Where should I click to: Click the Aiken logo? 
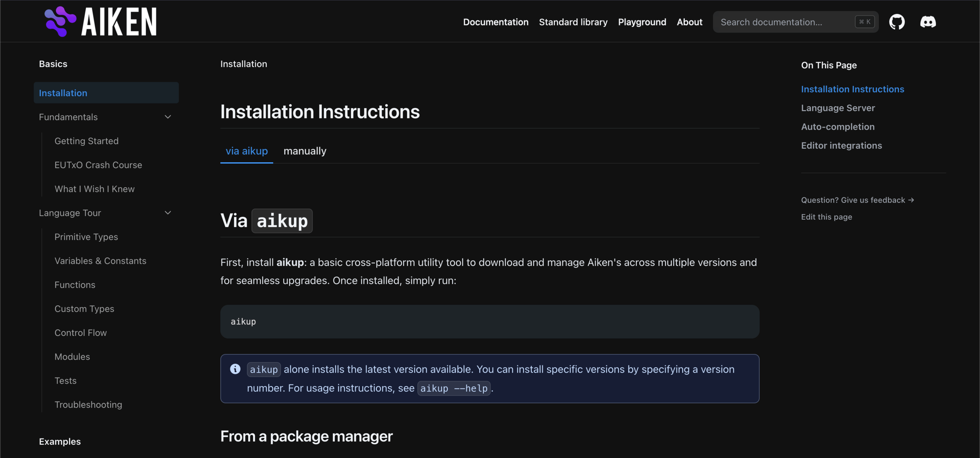pos(100,22)
